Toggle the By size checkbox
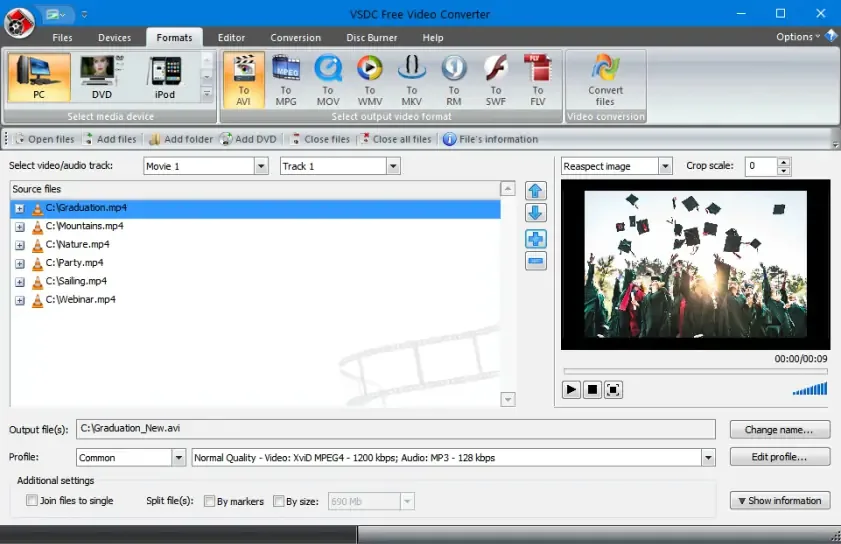The height and width of the screenshot is (544, 841). click(x=278, y=501)
